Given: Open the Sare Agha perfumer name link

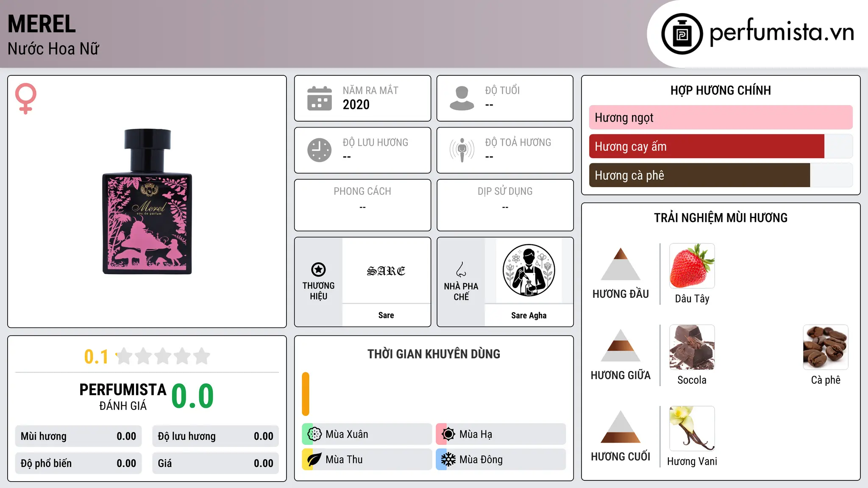Looking at the screenshot, I should [529, 315].
